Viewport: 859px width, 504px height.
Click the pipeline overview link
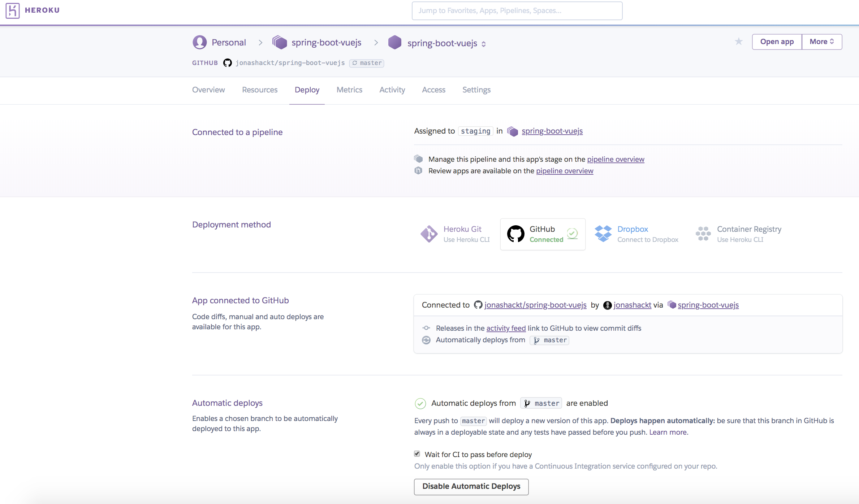pyautogui.click(x=616, y=159)
